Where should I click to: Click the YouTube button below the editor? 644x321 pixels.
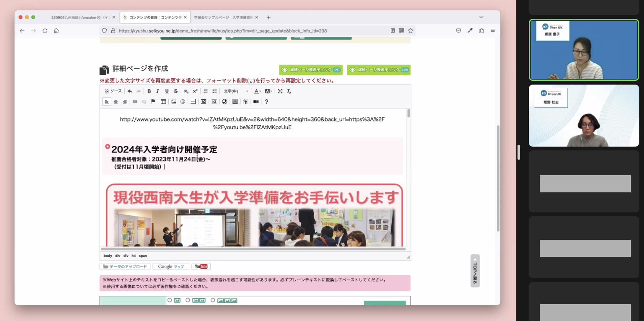point(201,266)
